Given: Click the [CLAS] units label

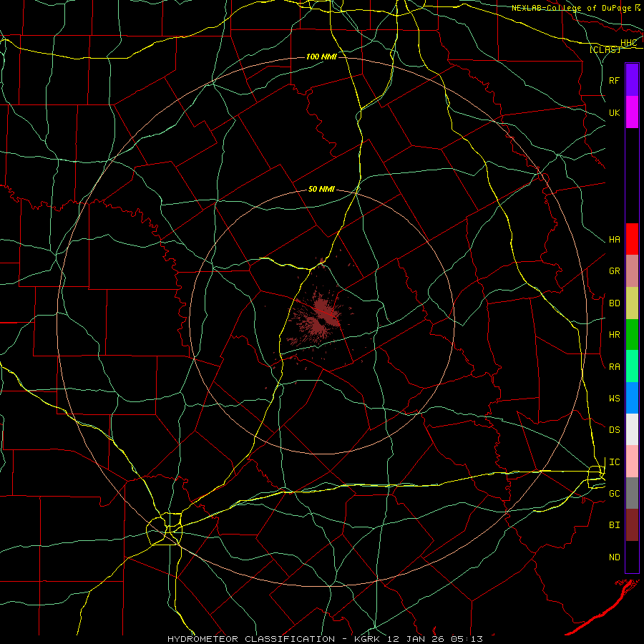Looking at the screenshot, I should 605,50.
